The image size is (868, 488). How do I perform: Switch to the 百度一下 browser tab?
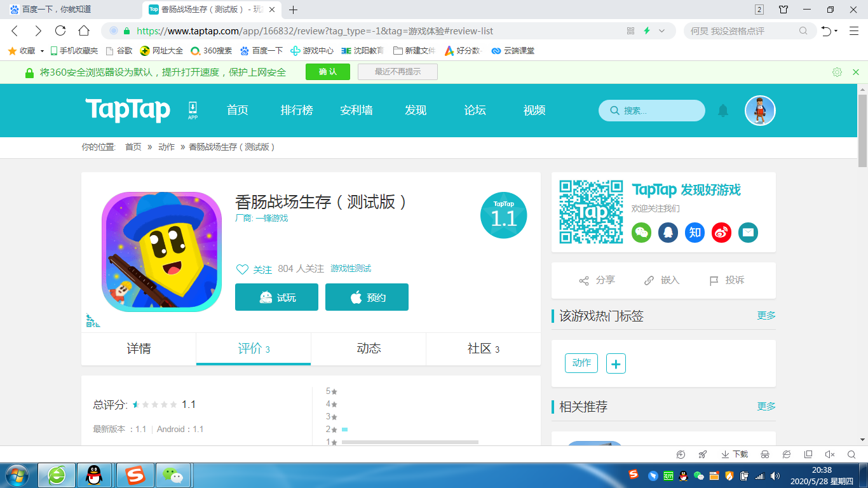coord(70,10)
